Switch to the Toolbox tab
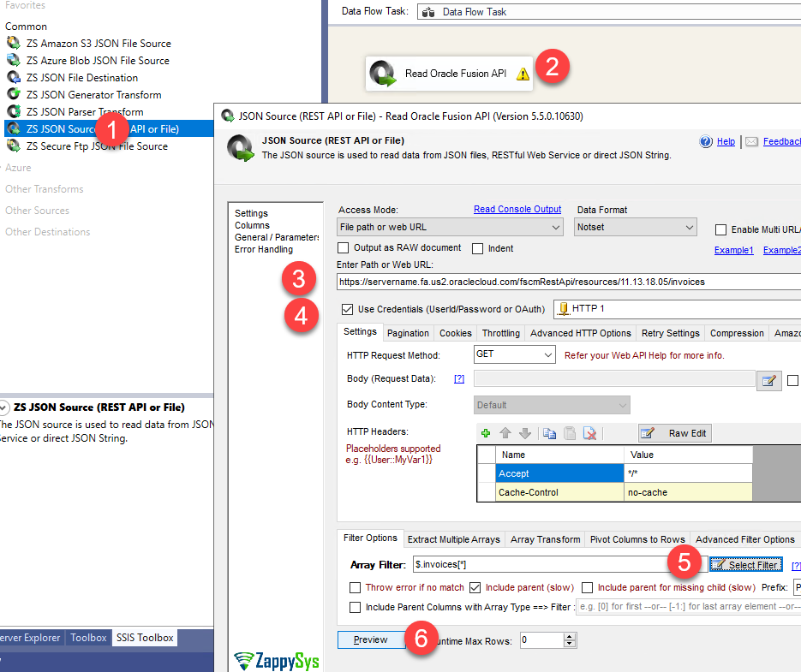 point(88,638)
